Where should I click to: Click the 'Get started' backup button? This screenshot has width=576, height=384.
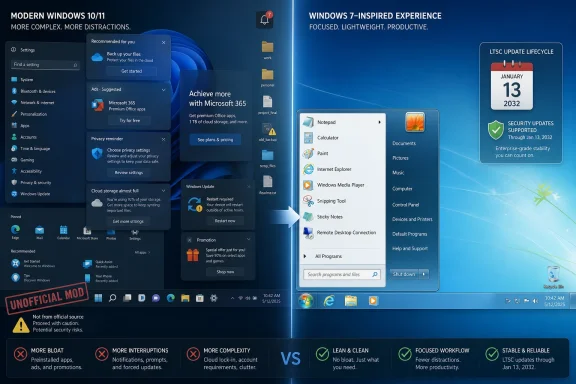pos(132,71)
